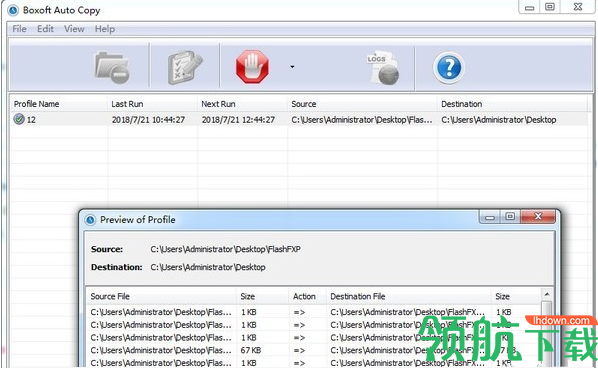The width and height of the screenshot is (598, 368).
Task: Select the first source file row in preview
Action: click(x=314, y=312)
